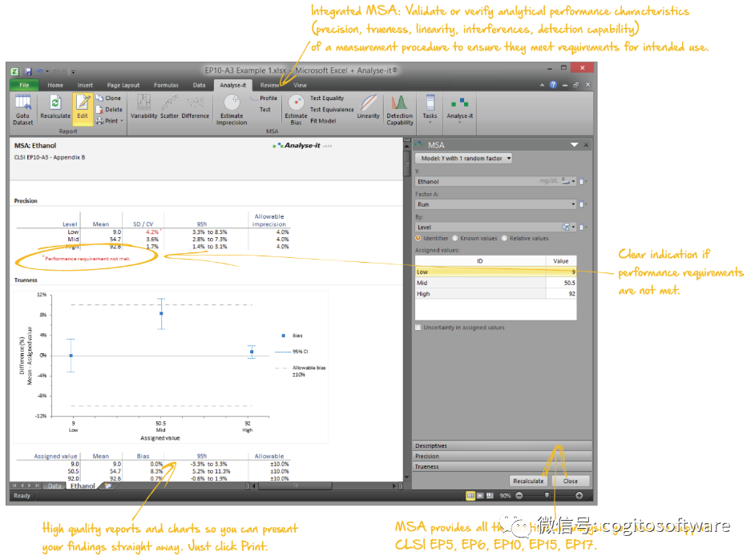Click the Tasks ribbon icon
755x560 pixels.
(x=430, y=108)
